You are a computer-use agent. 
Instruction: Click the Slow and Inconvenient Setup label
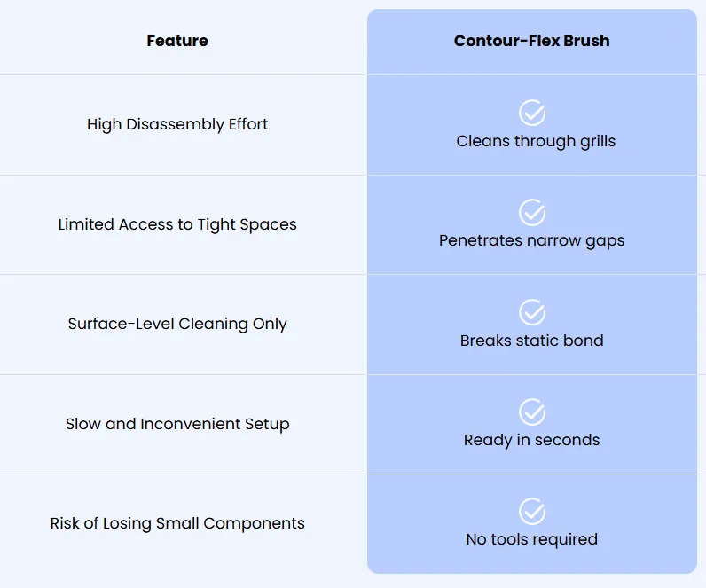tap(177, 424)
